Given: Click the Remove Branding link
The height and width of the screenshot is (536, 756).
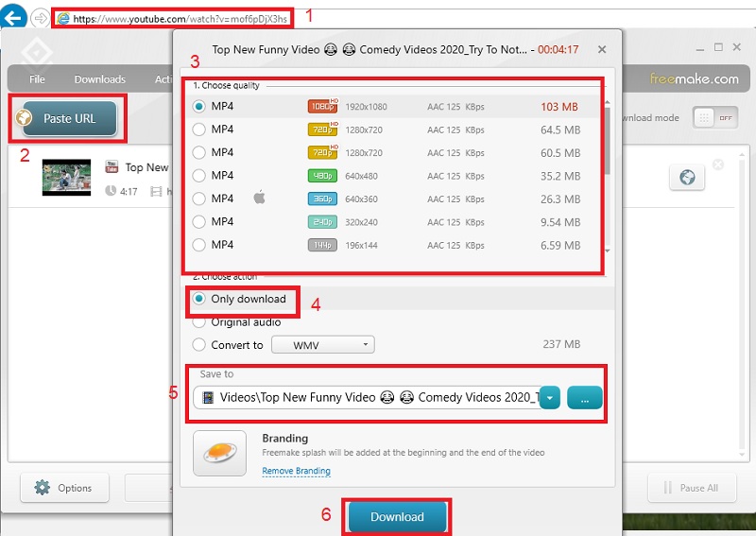Looking at the screenshot, I should [x=296, y=471].
